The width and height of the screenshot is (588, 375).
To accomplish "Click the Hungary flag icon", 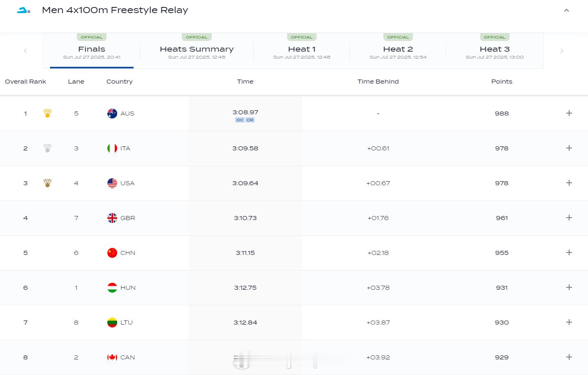I will 112,288.
